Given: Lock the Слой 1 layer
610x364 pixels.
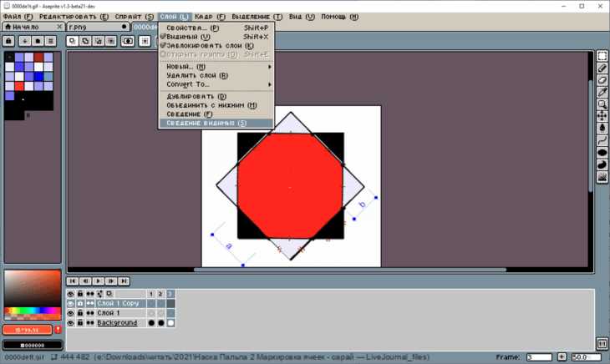Looking at the screenshot, I should point(80,313).
